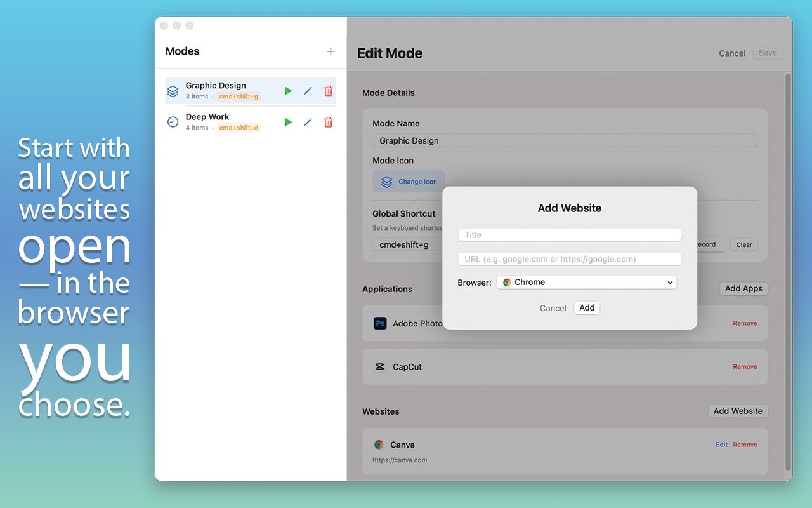The width and height of the screenshot is (812, 508).
Task: Click the Adobe Photoshop app icon
Action: click(x=380, y=323)
